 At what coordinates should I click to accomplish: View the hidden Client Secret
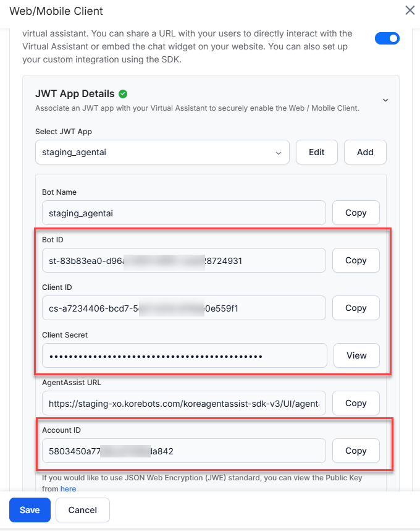click(356, 355)
